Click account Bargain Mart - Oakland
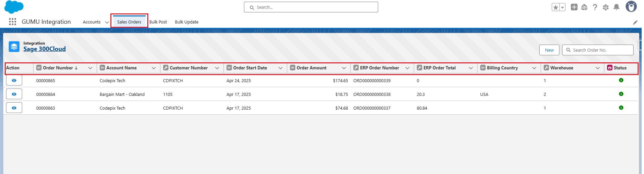Viewport: 644px width, 174px height. 122,95
